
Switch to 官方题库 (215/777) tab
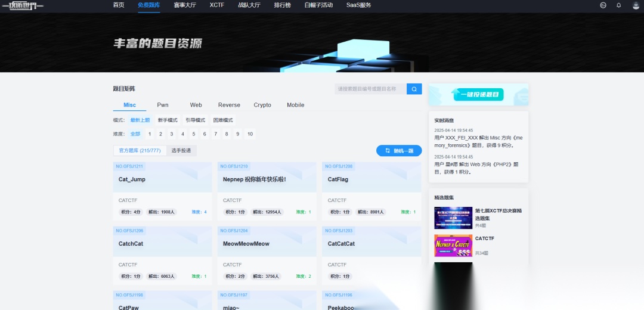[140, 151]
